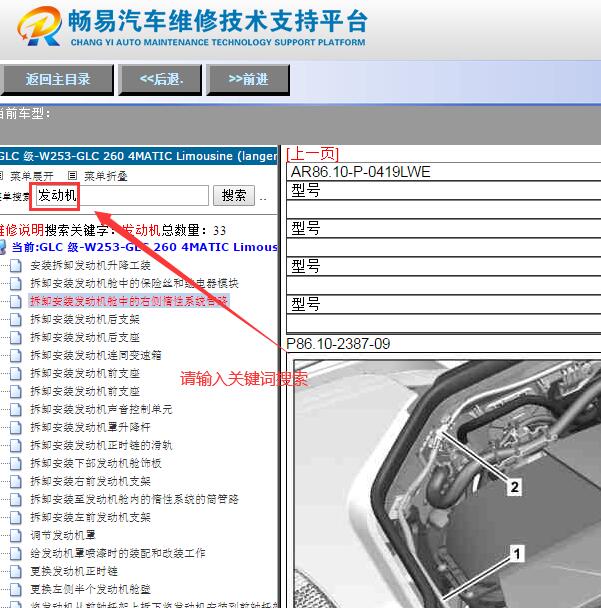Open 拆卸安装至发动机舱内的惰性系统的筒管路

(134, 499)
